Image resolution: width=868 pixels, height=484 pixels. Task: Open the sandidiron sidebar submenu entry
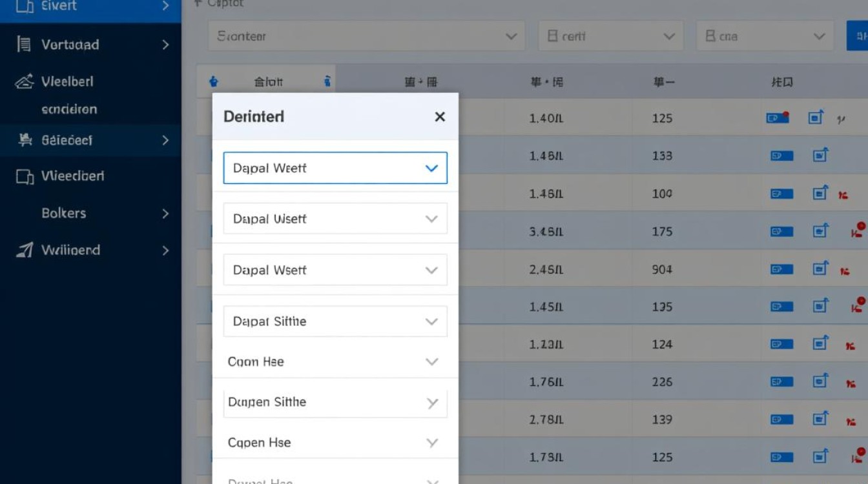pos(69,109)
